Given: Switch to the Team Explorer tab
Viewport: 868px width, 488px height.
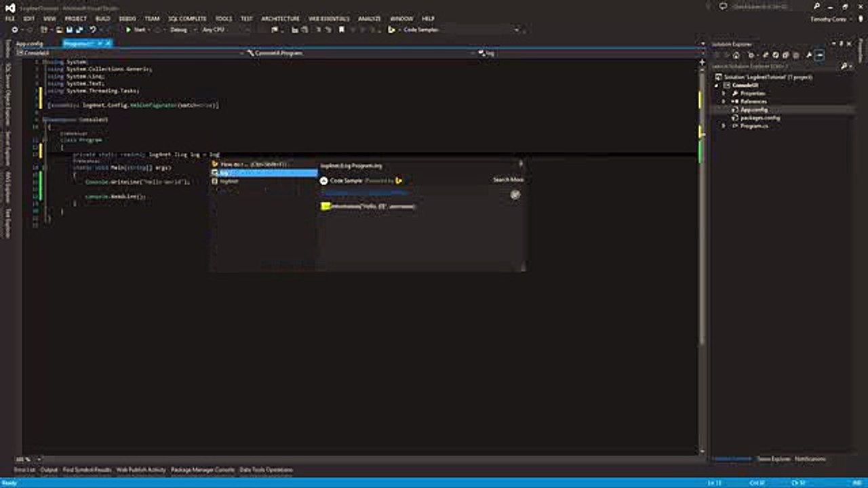Looking at the screenshot, I should click(773, 459).
